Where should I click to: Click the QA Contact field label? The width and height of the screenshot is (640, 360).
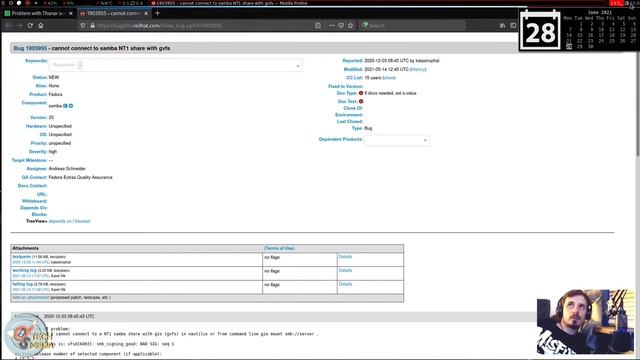[35, 178]
